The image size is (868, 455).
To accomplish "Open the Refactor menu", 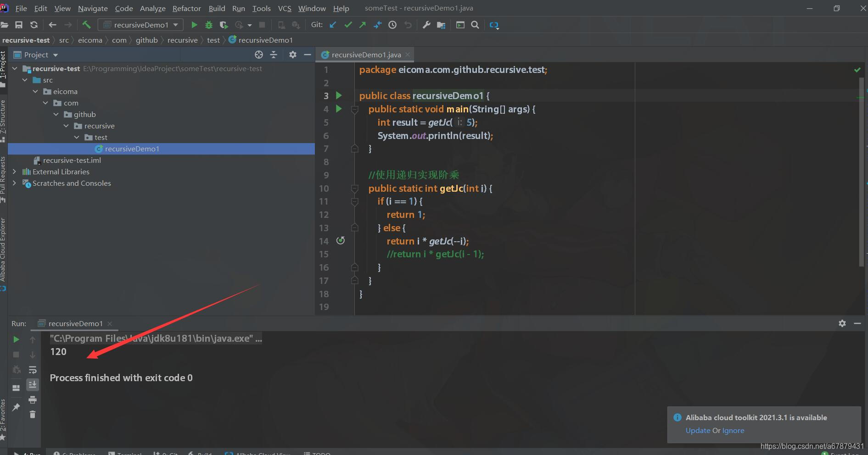I will [x=186, y=8].
